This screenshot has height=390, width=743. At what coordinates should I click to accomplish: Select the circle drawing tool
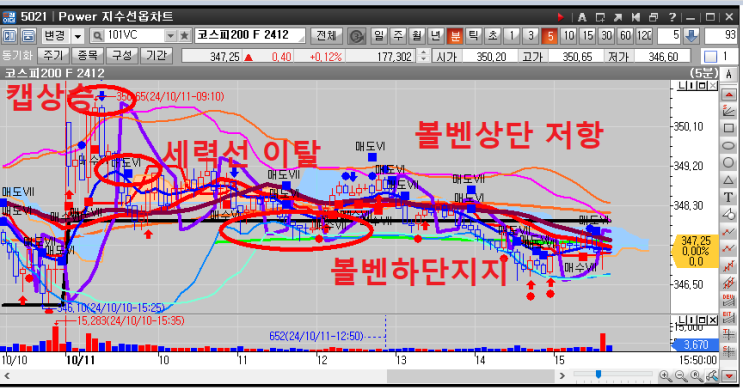pyautogui.click(x=728, y=163)
